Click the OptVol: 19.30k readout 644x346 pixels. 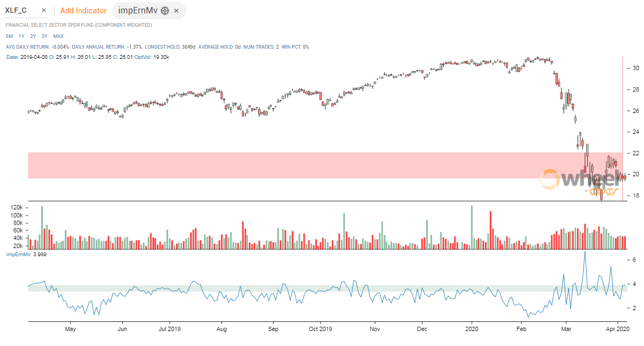click(151, 57)
